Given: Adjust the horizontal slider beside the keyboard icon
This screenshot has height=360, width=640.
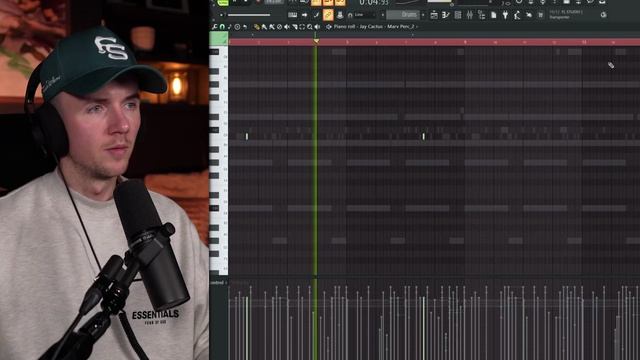Looking at the screenshot, I should click(x=249, y=15).
